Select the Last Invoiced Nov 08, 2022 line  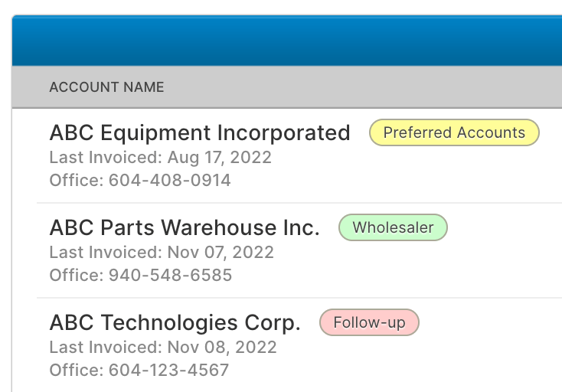click(x=162, y=347)
